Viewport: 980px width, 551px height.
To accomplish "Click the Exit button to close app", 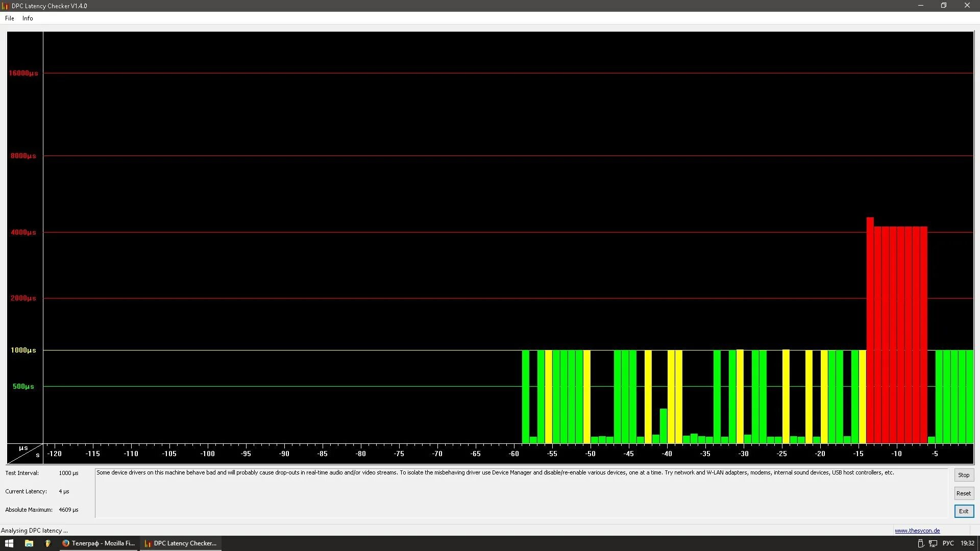I will (x=964, y=511).
